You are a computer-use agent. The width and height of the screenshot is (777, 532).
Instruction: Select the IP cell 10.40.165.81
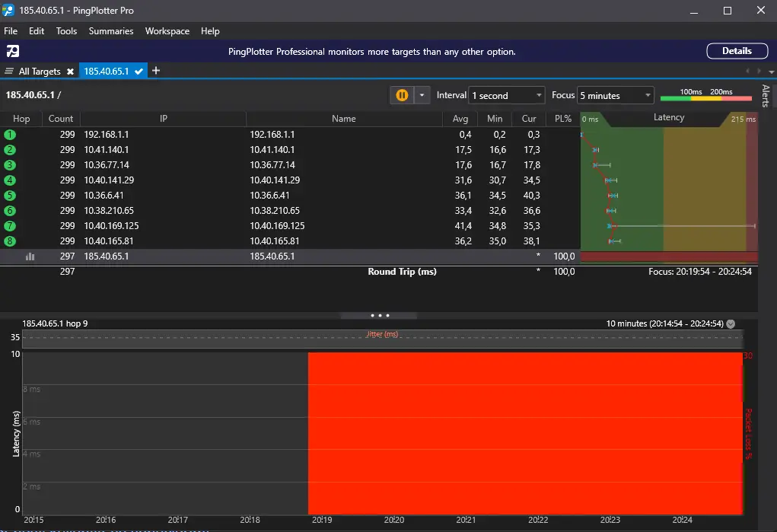click(109, 241)
